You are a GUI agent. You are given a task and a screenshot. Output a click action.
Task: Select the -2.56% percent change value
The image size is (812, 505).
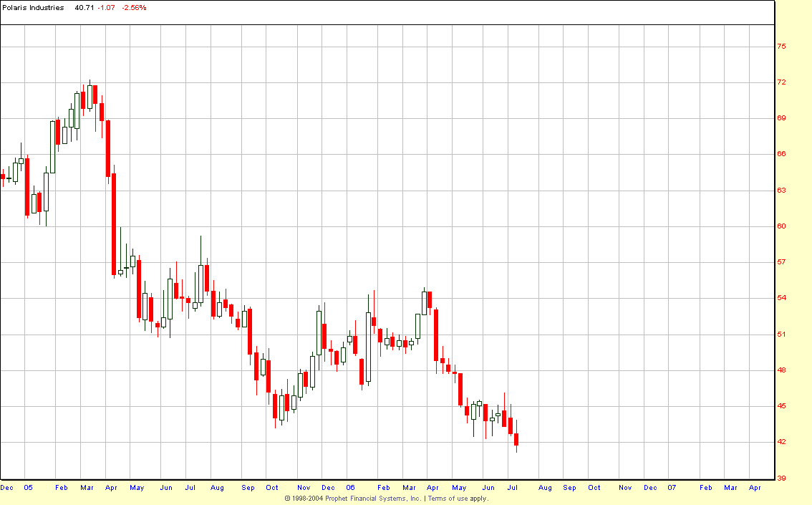(134, 8)
